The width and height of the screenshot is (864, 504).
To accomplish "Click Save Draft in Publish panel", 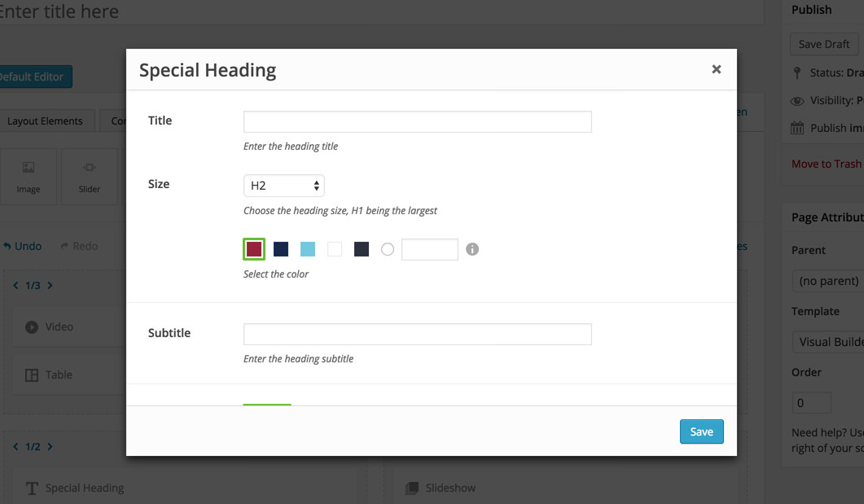I will click(x=824, y=44).
